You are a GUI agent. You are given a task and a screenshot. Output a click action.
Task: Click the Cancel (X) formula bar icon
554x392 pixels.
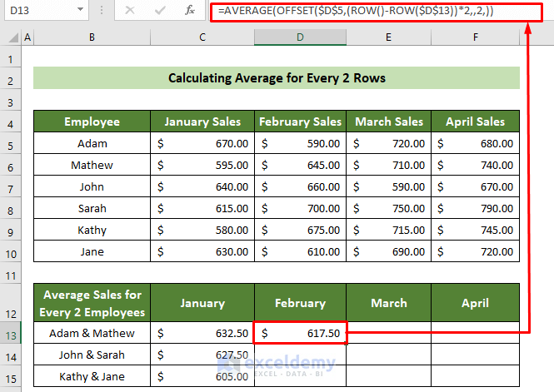130,11
